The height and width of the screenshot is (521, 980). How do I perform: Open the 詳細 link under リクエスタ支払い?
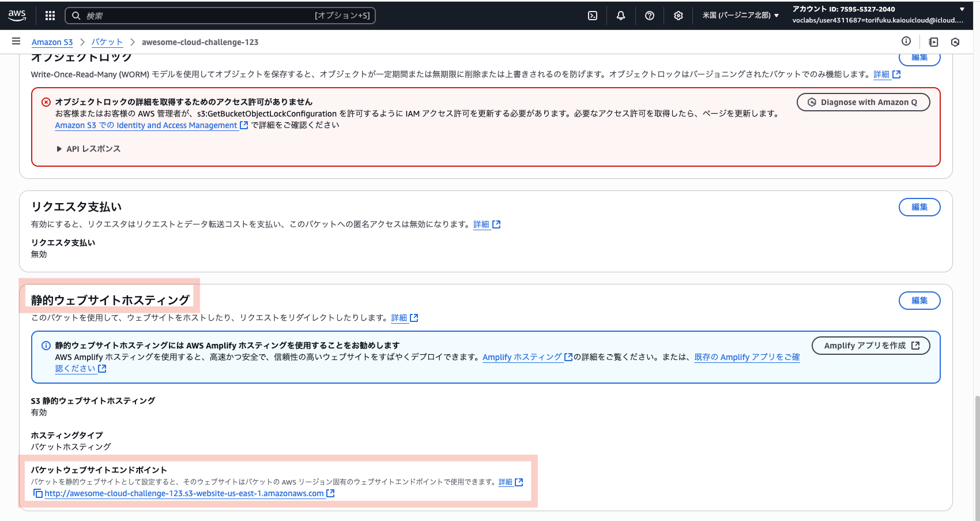[487, 224]
